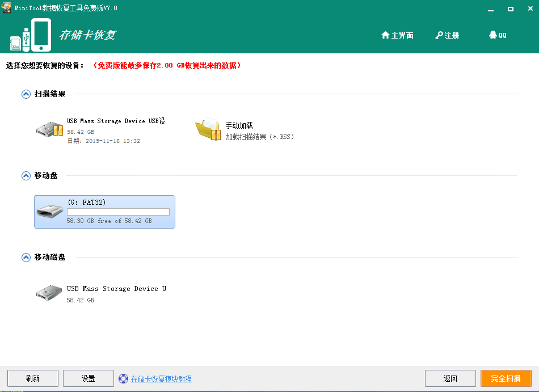Start 完全扫描 full scan

click(506, 378)
